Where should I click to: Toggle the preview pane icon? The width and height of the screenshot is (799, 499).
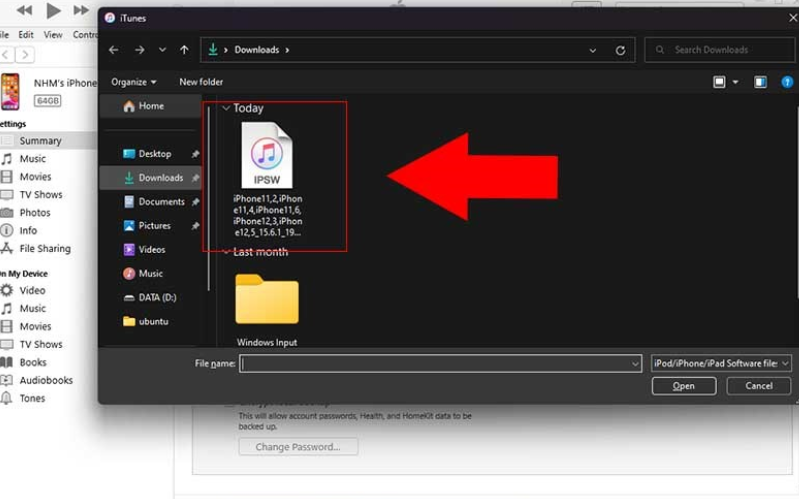[x=760, y=82]
